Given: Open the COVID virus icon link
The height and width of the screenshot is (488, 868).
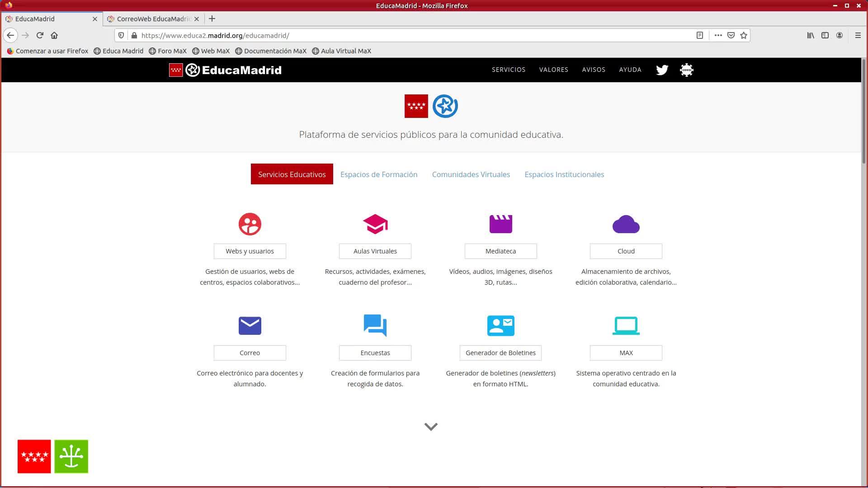Looking at the screenshot, I should [686, 70].
